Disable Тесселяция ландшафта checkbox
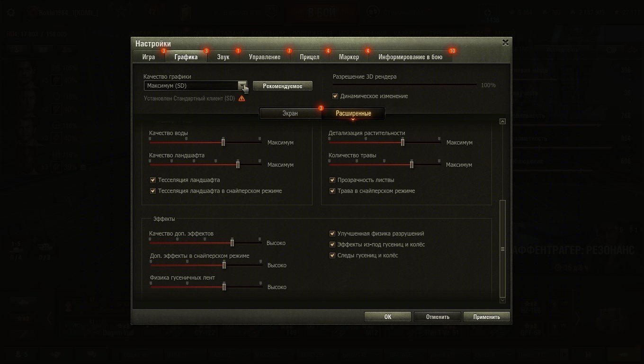The height and width of the screenshot is (364, 644). [152, 180]
